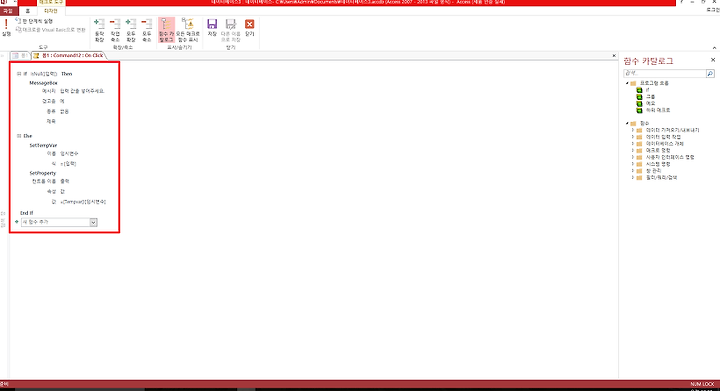
Task: Close the document window with X
Action: pos(614,56)
